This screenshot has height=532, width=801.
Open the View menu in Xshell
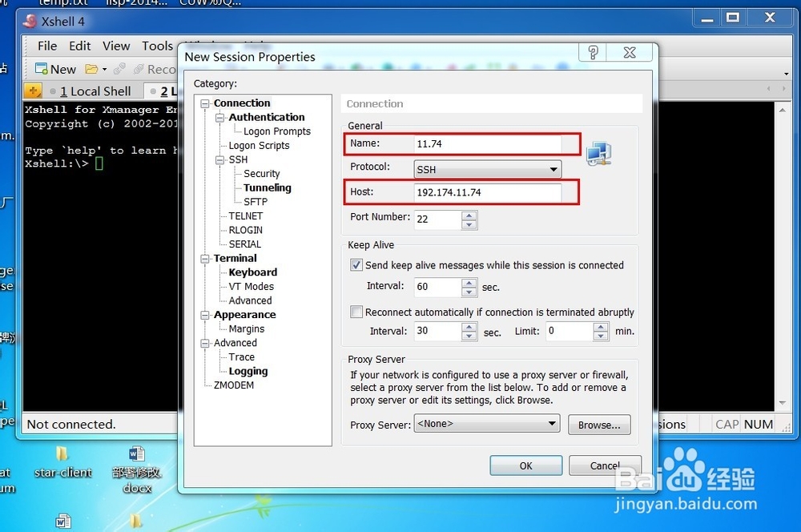click(116, 46)
